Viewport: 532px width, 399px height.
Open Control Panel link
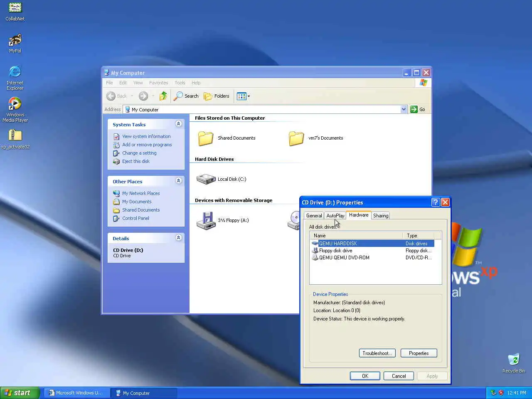(x=135, y=218)
